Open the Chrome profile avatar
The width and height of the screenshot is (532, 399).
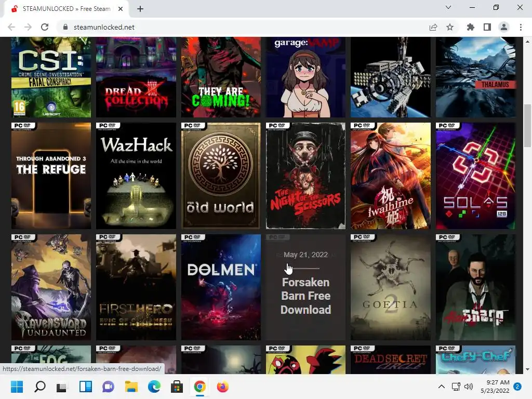[x=504, y=27]
